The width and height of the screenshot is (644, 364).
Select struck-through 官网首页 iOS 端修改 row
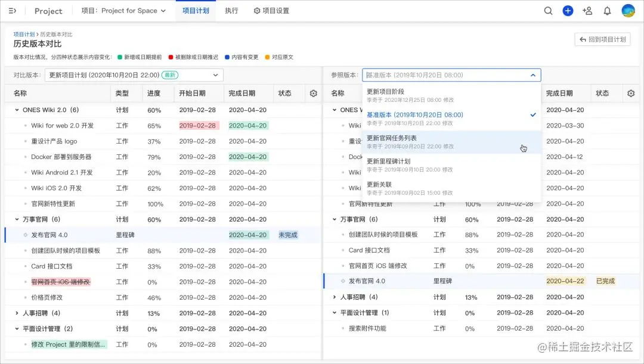point(163,282)
